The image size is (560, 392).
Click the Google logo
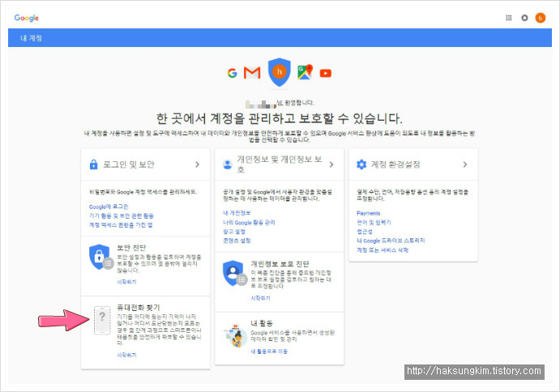pos(27,18)
